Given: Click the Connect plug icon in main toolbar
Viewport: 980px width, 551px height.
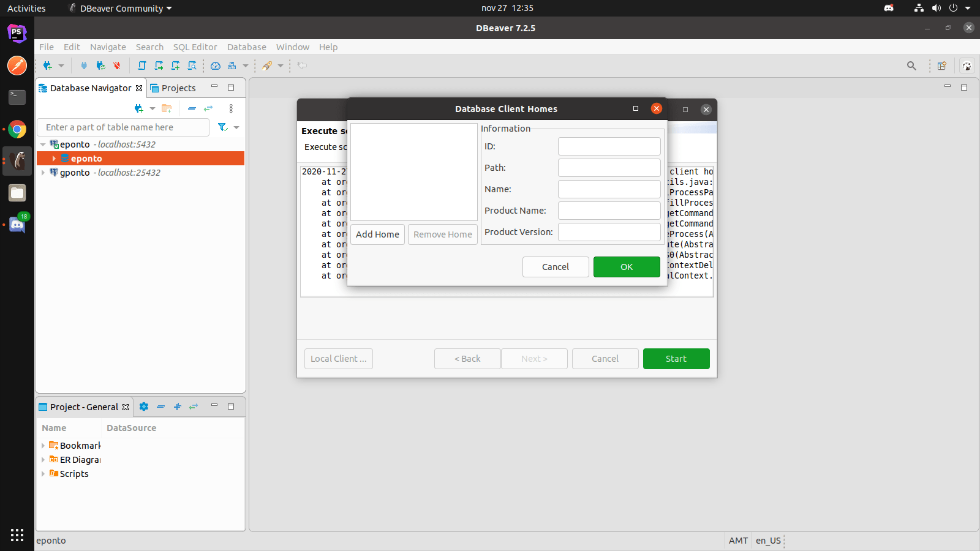Looking at the screenshot, I should pyautogui.click(x=84, y=66).
